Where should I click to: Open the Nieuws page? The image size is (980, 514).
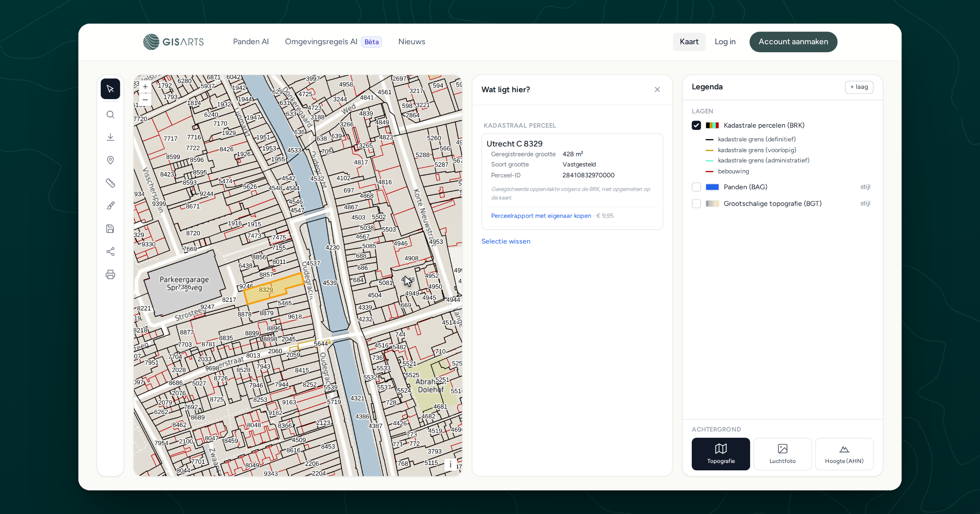click(x=412, y=42)
